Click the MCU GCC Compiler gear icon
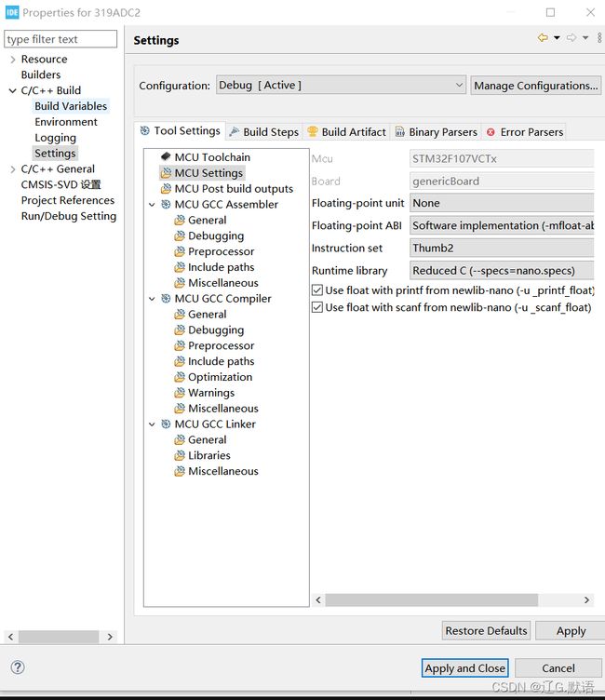This screenshot has height=700, width=605. (166, 298)
